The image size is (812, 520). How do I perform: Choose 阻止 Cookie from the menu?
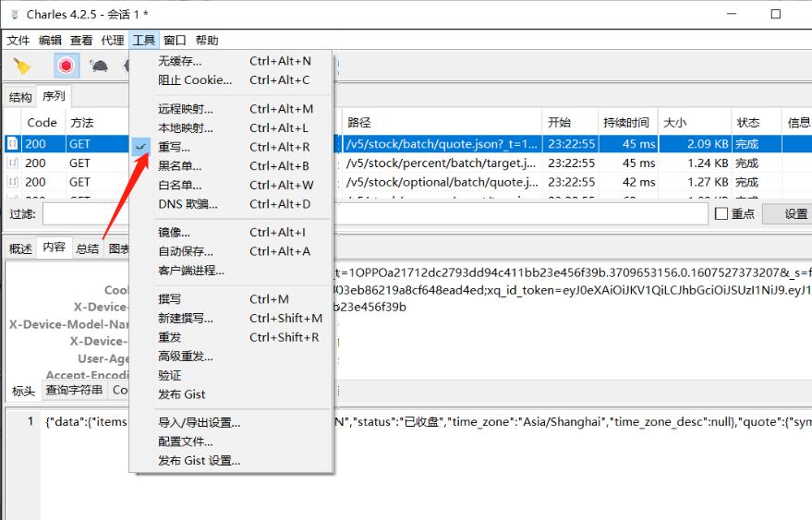(x=231, y=80)
